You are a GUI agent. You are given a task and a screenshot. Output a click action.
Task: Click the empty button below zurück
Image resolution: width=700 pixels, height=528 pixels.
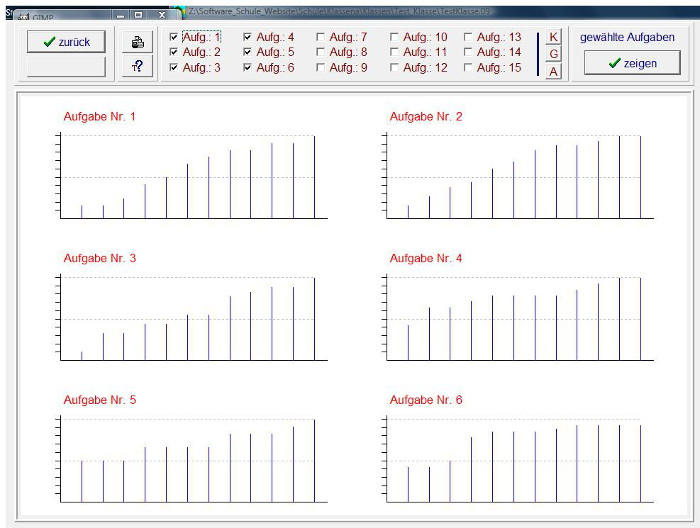(66, 67)
